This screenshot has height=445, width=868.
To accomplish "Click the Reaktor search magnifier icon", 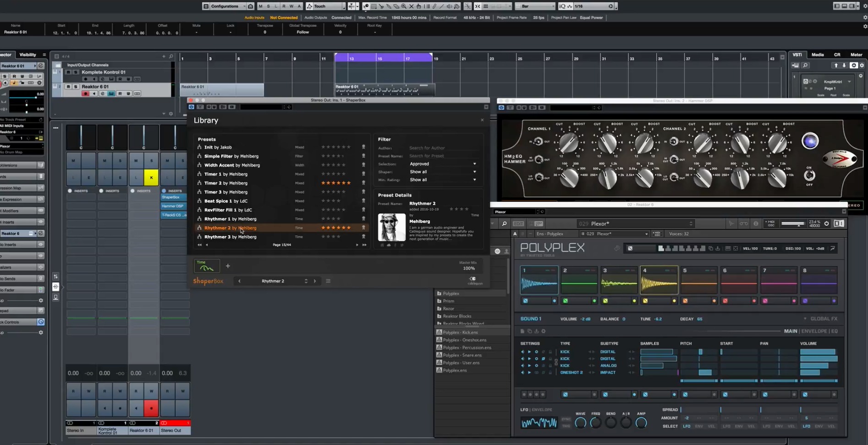I will (504, 224).
